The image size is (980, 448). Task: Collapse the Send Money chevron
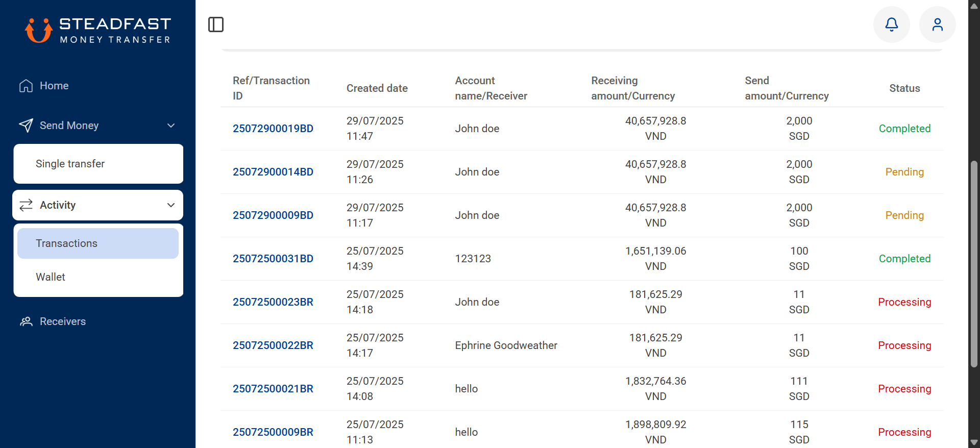tap(171, 126)
